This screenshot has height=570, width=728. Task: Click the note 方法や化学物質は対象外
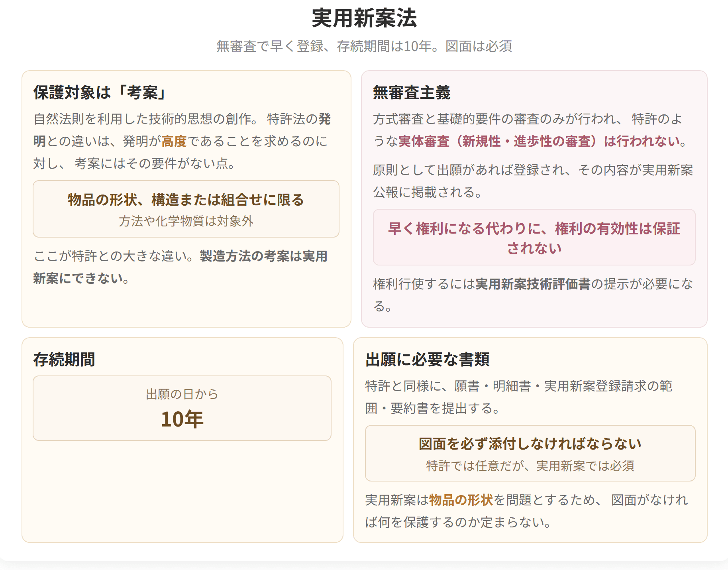[186, 221]
